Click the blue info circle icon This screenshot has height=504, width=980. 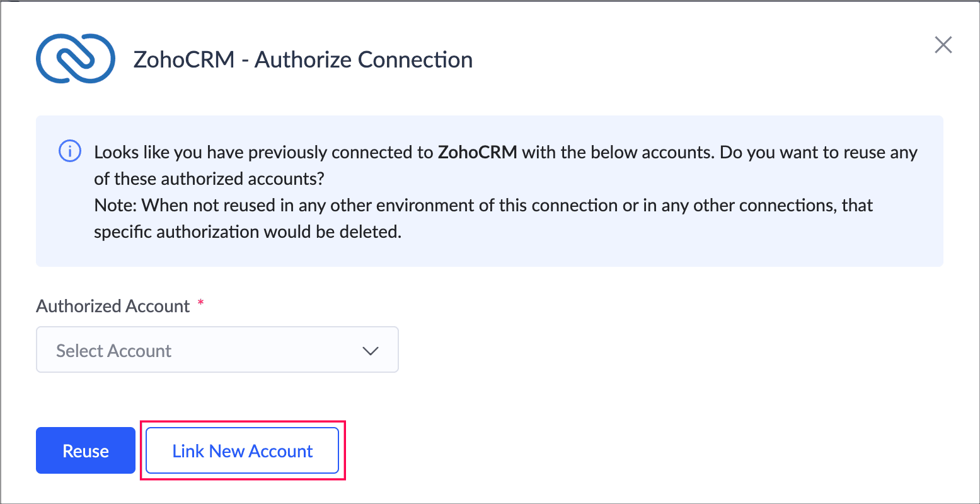[x=69, y=152]
